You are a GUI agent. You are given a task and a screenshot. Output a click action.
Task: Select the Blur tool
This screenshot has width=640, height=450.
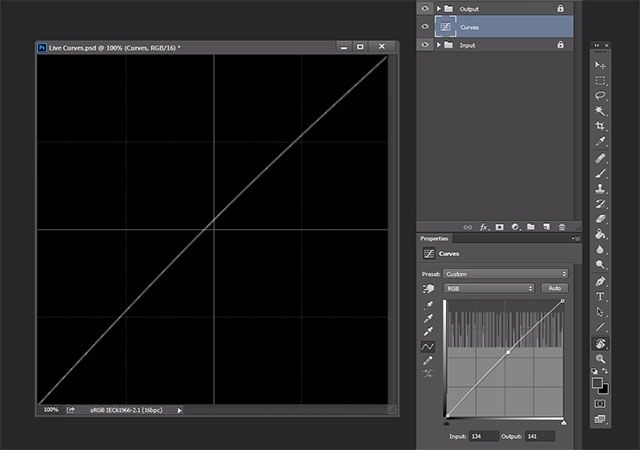point(600,250)
